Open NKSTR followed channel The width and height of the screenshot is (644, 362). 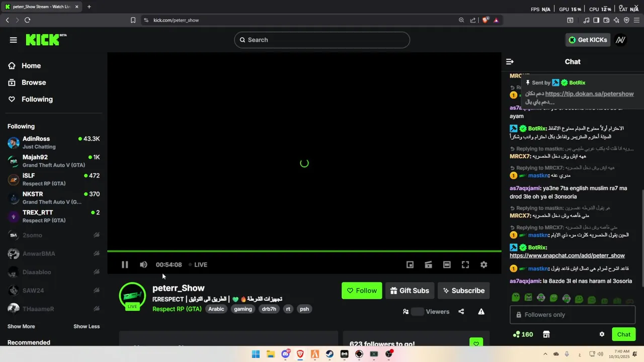tap(53, 198)
